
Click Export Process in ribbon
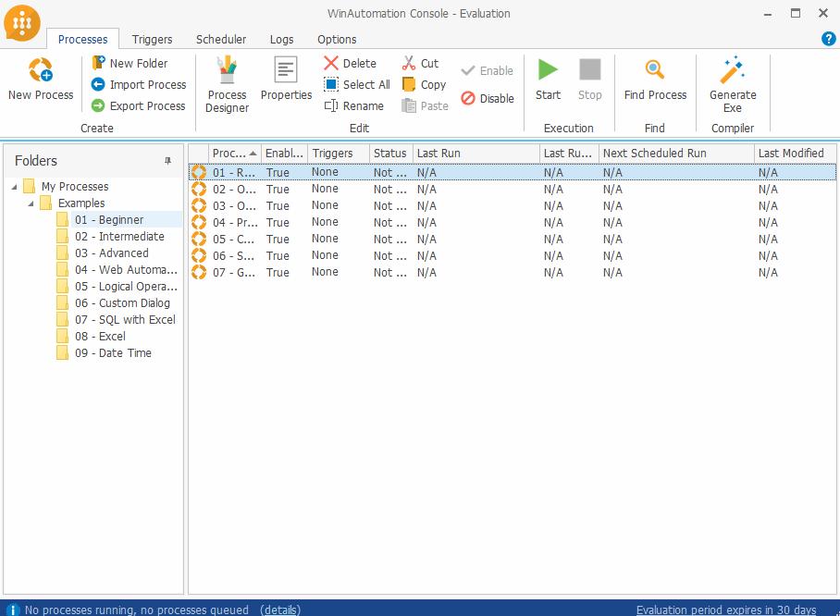click(138, 106)
